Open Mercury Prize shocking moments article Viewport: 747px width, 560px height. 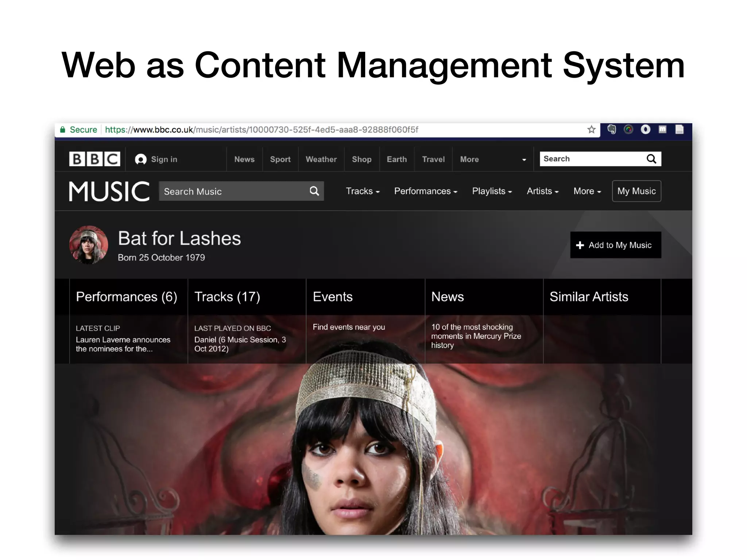[x=476, y=336]
